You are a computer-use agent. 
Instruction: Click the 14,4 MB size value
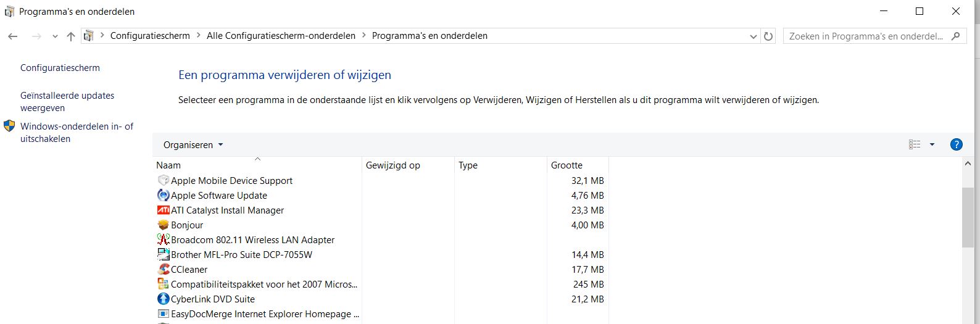click(x=588, y=254)
